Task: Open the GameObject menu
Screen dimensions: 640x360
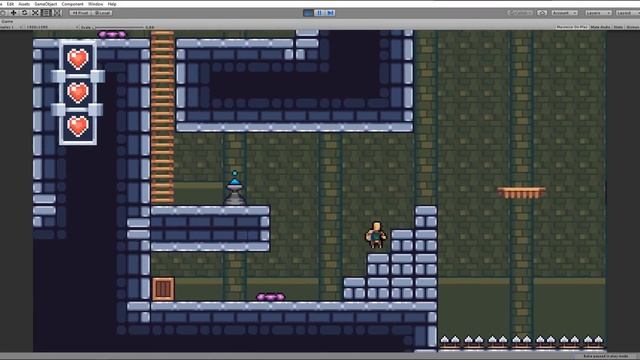Action: (x=46, y=4)
